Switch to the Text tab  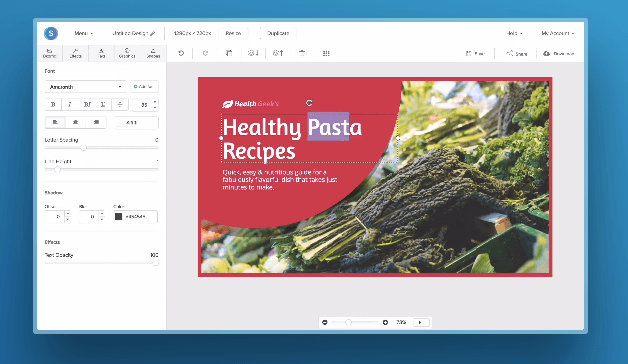point(101,53)
